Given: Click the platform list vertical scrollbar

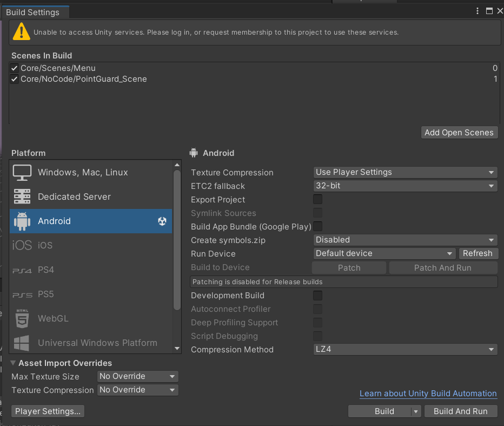Looking at the screenshot, I should [x=177, y=240].
